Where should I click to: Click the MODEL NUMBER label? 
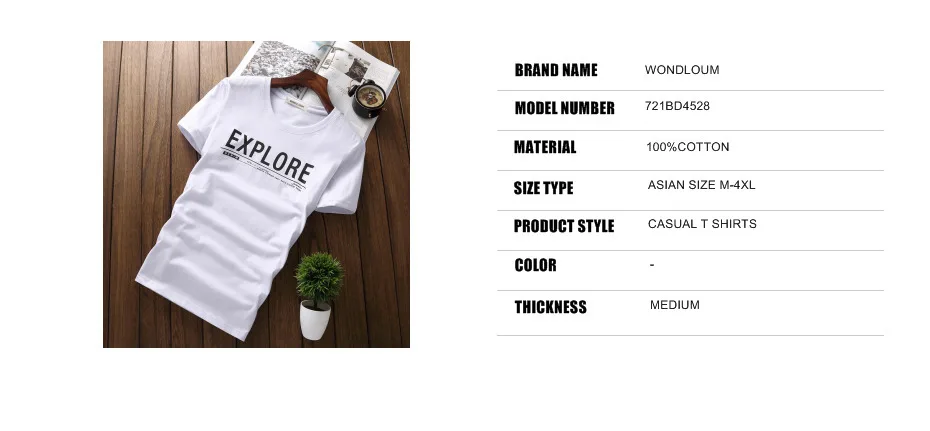[564, 108]
